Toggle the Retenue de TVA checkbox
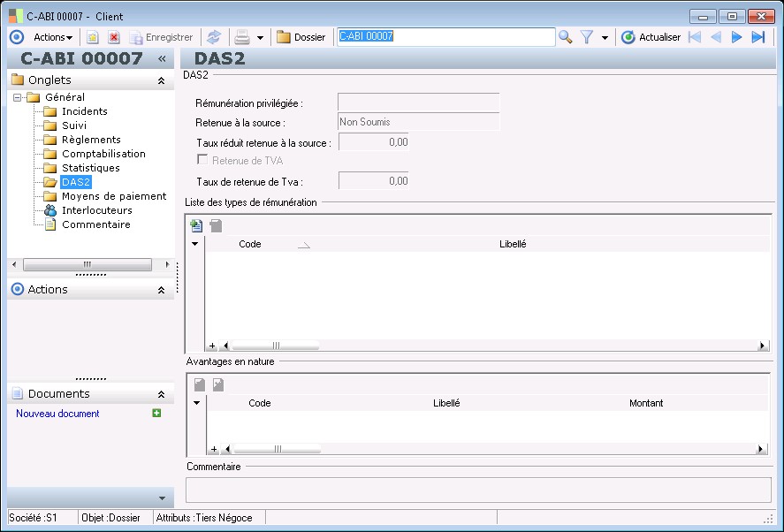The image size is (784, 532). [x=202, y=160]
